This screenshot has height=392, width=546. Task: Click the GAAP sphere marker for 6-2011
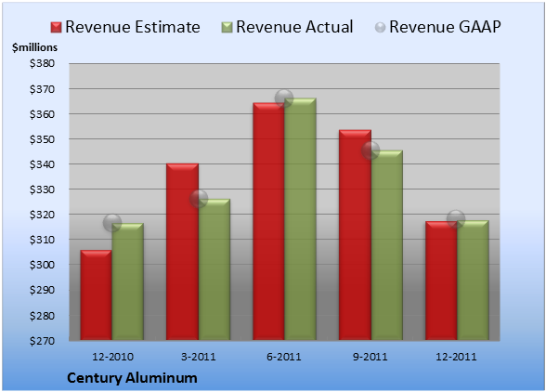pos(284,98)
